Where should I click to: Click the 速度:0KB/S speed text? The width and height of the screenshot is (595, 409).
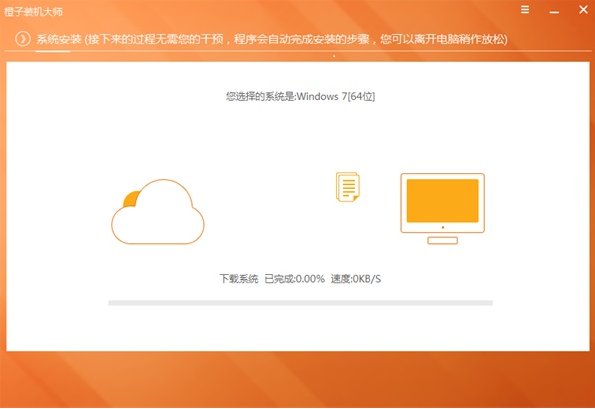[x=356, y=279]
